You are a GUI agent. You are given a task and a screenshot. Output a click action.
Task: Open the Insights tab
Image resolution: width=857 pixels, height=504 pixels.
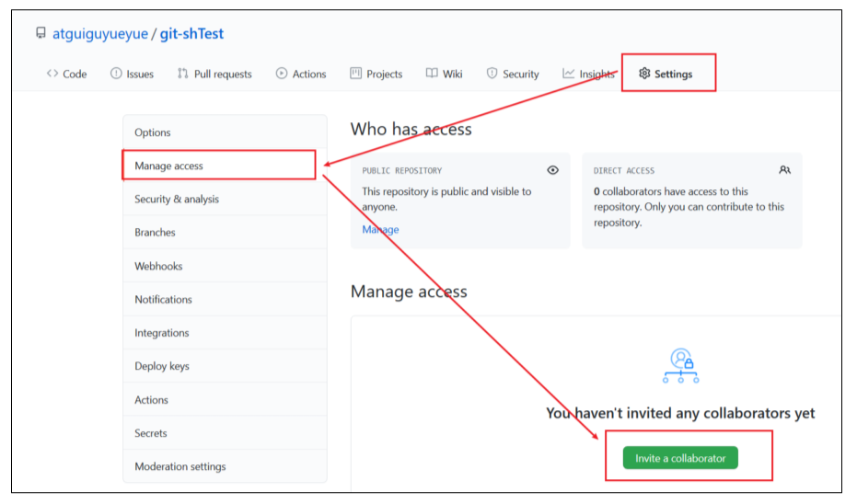pyautogui.click(x=588, y=74)
